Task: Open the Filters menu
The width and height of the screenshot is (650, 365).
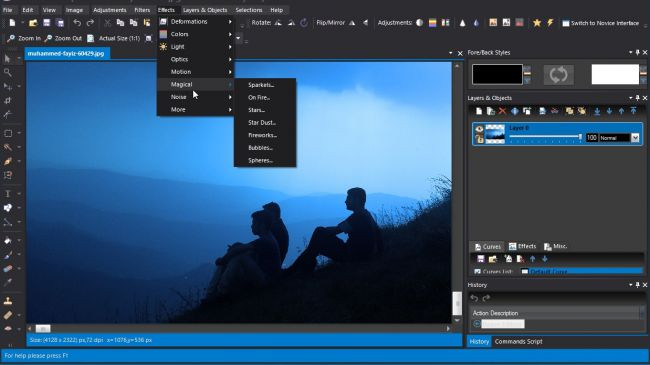Action: [142, 10]
